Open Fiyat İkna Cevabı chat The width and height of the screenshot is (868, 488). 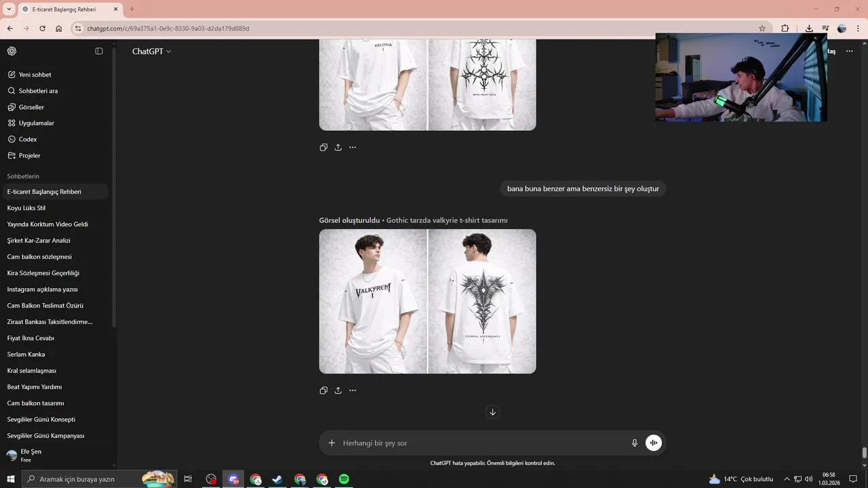[54, 338]
